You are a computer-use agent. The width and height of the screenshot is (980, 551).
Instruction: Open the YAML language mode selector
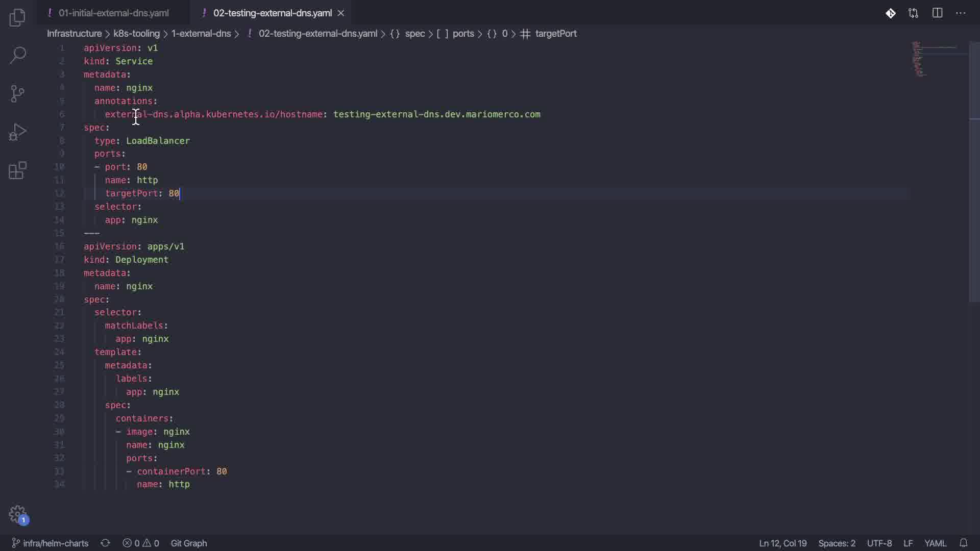[935, 543]
